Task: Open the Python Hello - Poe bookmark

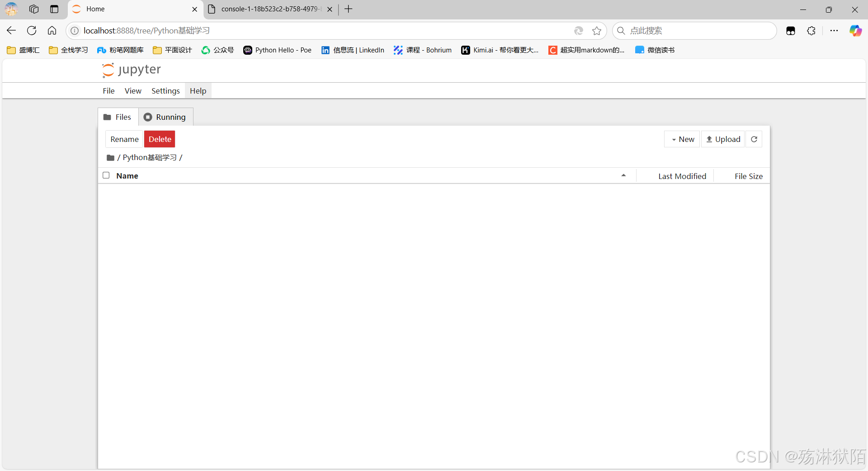Action: point(277,50)
